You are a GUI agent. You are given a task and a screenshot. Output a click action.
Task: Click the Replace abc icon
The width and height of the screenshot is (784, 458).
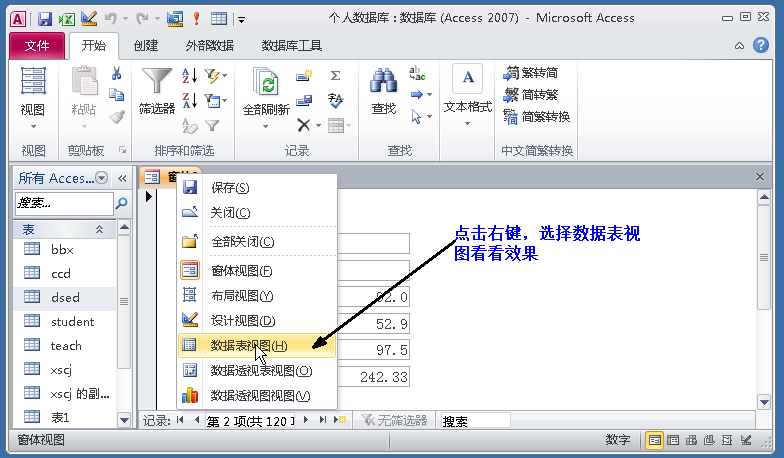pos(416,74)
